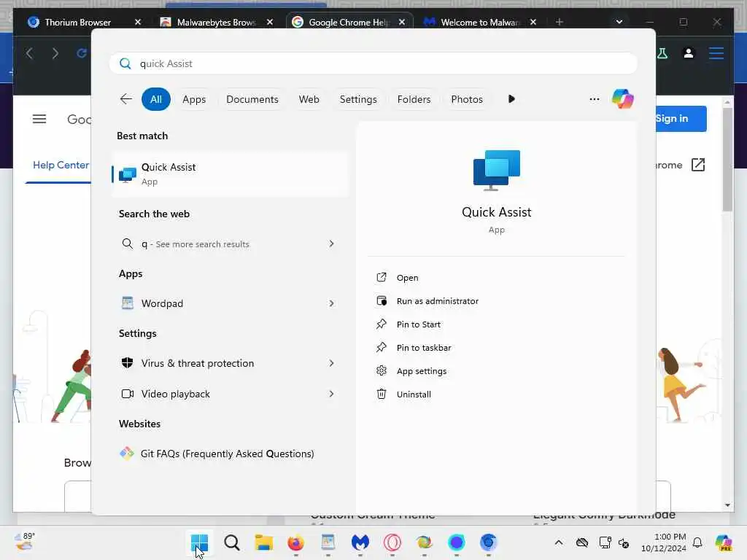Go back with the search panel arrow
Image resolution: width=747 pixels, height=560 pixels.
(x=125, y=99)
